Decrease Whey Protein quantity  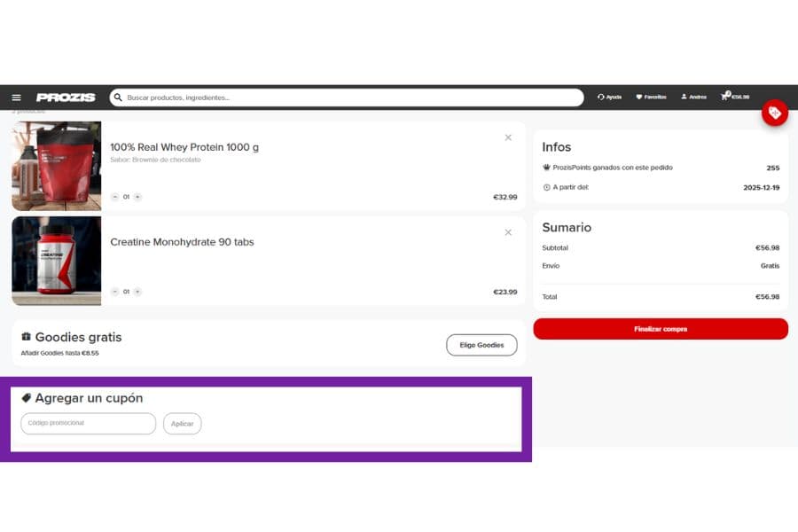tap(115, 197)
